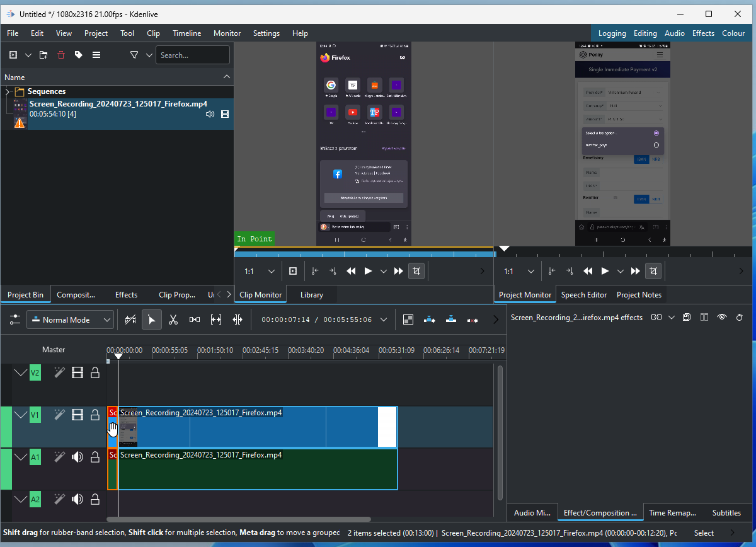Collapse track V2 with its chevron
Screen dimensions: 756x547
click(21, 373)
